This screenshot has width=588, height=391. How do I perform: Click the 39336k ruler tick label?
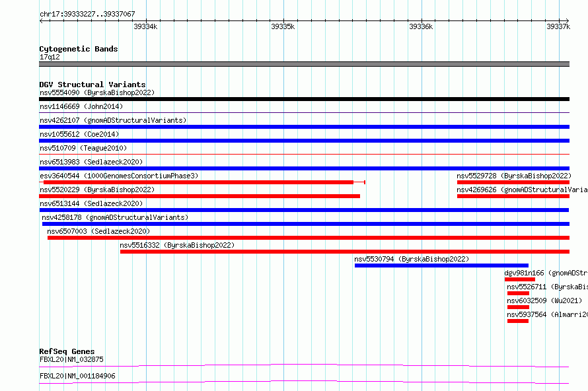[421, 26]
